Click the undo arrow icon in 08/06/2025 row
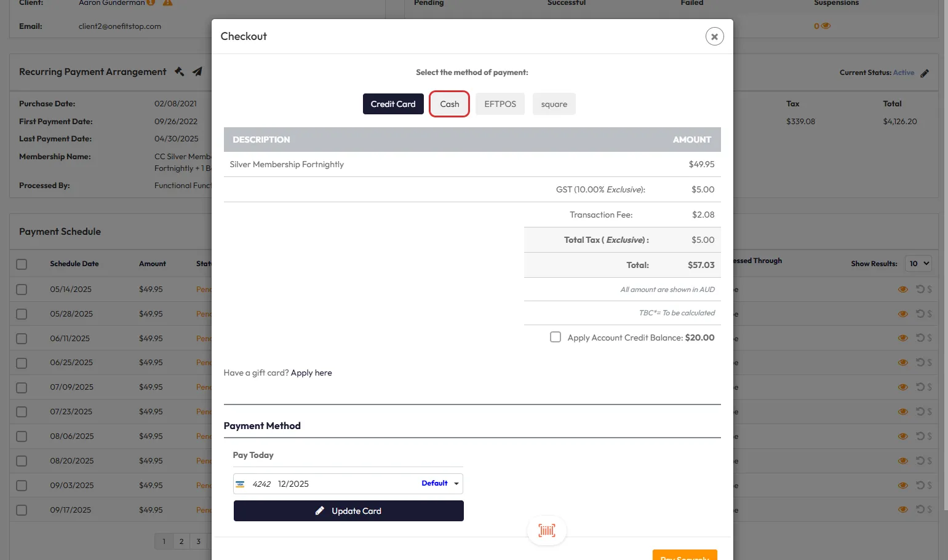Image resolution: width=948 pixels, height=560 pixels. (x=920, y=436)
